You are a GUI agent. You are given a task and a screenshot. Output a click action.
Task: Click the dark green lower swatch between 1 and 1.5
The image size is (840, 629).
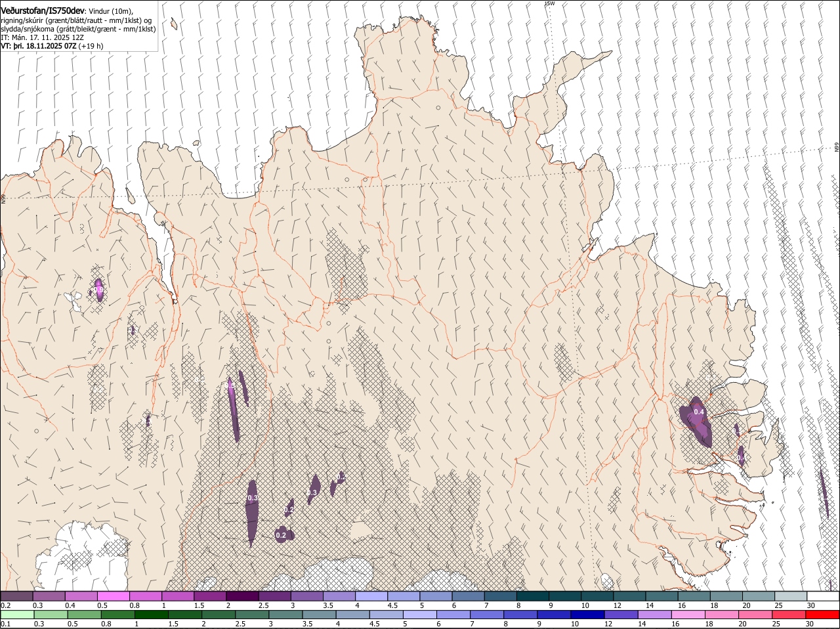coord(152,615)
